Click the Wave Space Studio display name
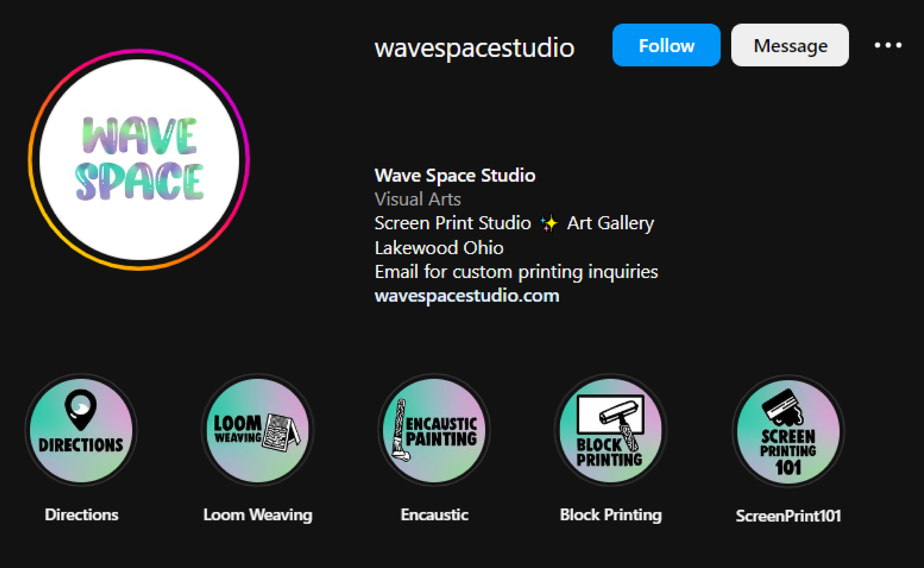Viewport: 924px width, 568px height. click(455, 175)
